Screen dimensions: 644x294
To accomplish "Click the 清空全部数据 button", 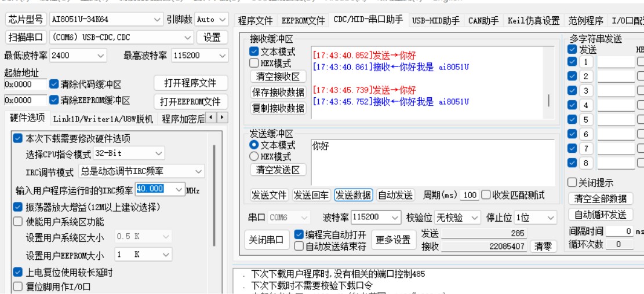I will coord(601,199).
